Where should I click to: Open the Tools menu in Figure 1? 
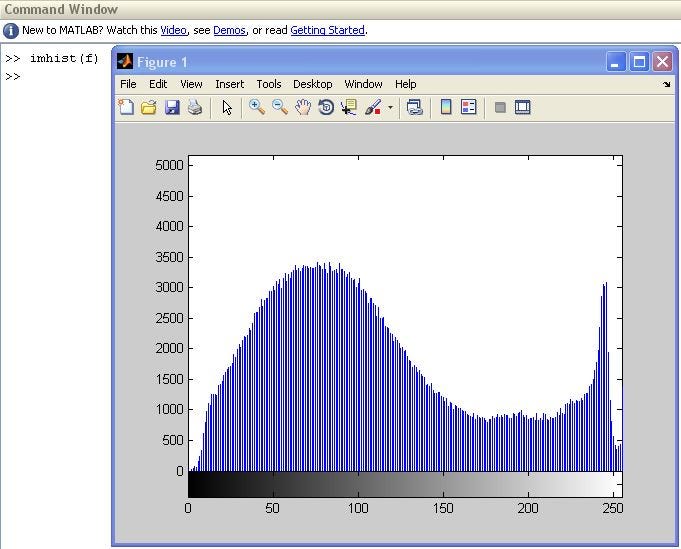[269, 84]
